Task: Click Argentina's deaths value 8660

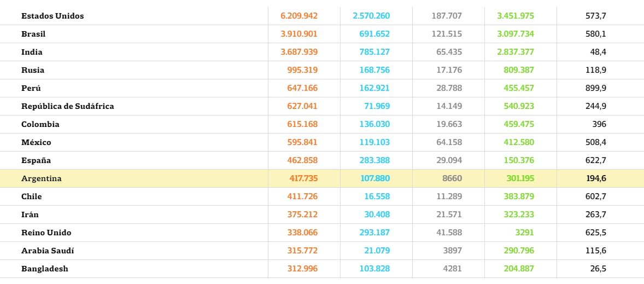Action: pyautogui.click(x=452, y=178)
